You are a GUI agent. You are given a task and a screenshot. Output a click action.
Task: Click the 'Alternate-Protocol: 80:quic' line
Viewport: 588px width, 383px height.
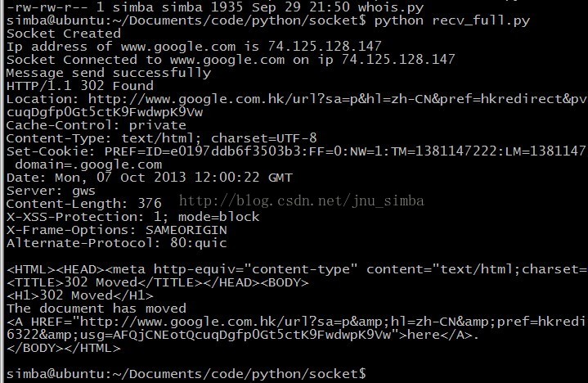(117, 243)
